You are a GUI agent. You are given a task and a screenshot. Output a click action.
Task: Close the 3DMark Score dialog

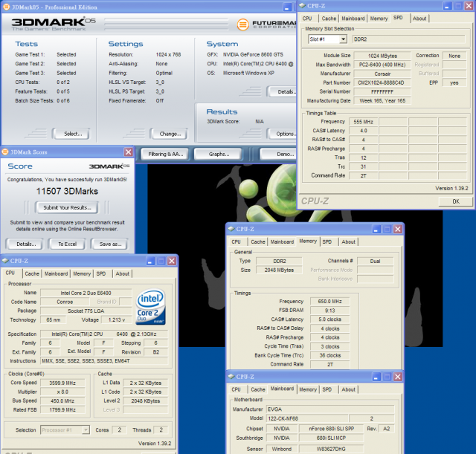pyautogui.click(x=129, y=152)
